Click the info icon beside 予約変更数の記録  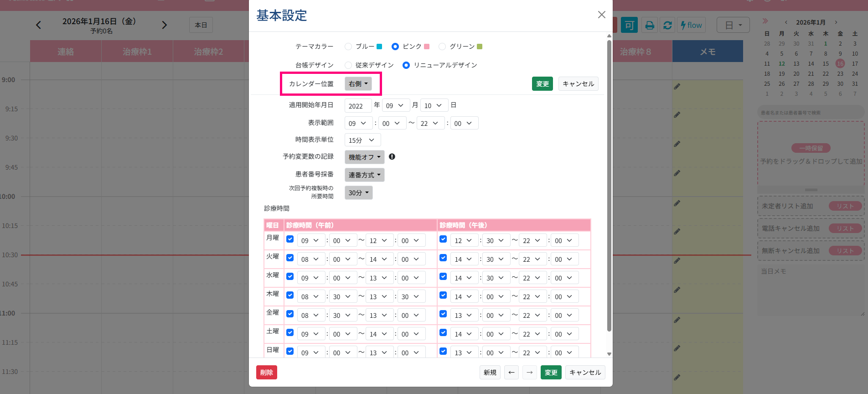(x=392, y=157)
